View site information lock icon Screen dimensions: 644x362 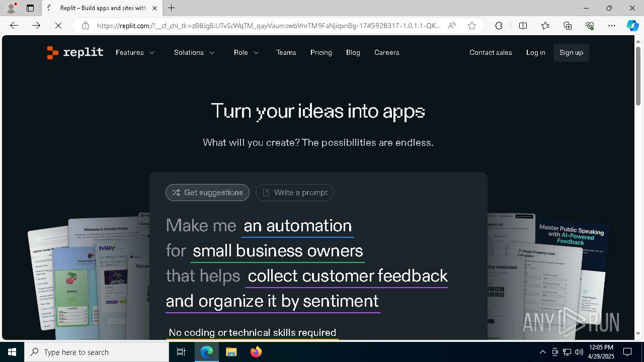click(86, 26)
